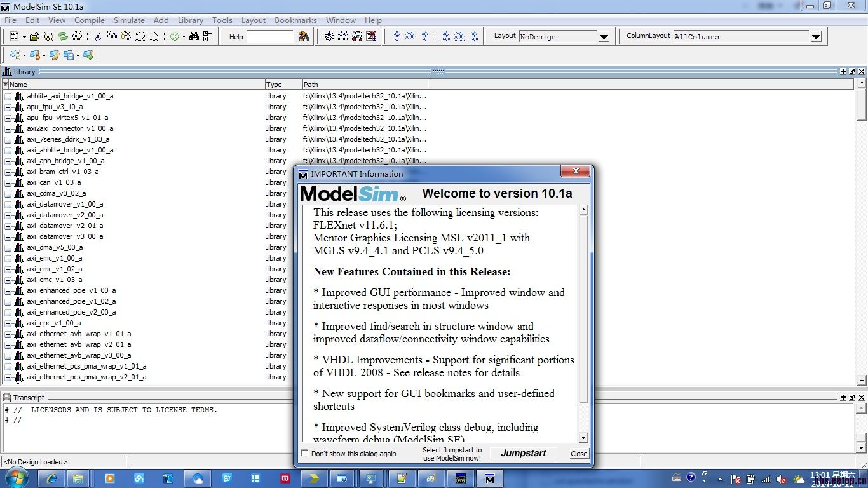
Task: Expand the ahblite_axi_bridge_v1_00_a library
Action: click(x=8, y=97)
